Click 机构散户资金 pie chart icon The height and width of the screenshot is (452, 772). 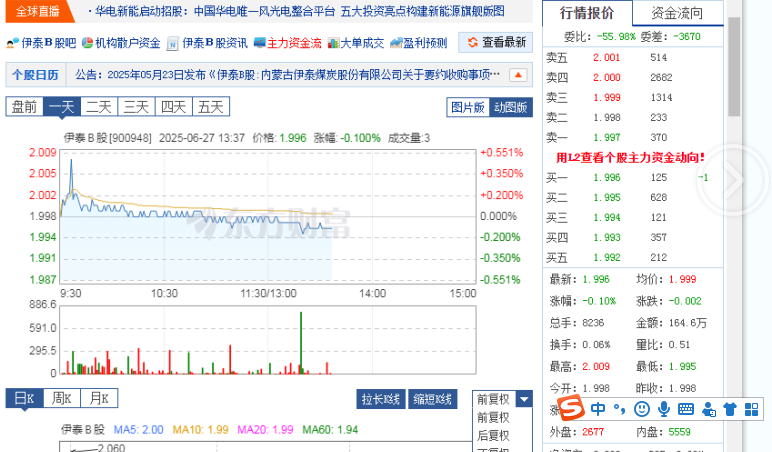click(87, 43)
